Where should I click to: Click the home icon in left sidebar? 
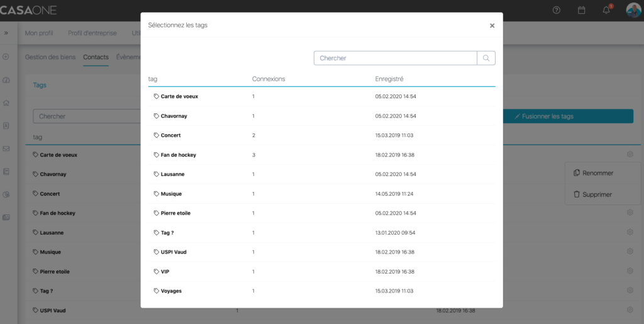pyautogui.click(x=6, y=103)
